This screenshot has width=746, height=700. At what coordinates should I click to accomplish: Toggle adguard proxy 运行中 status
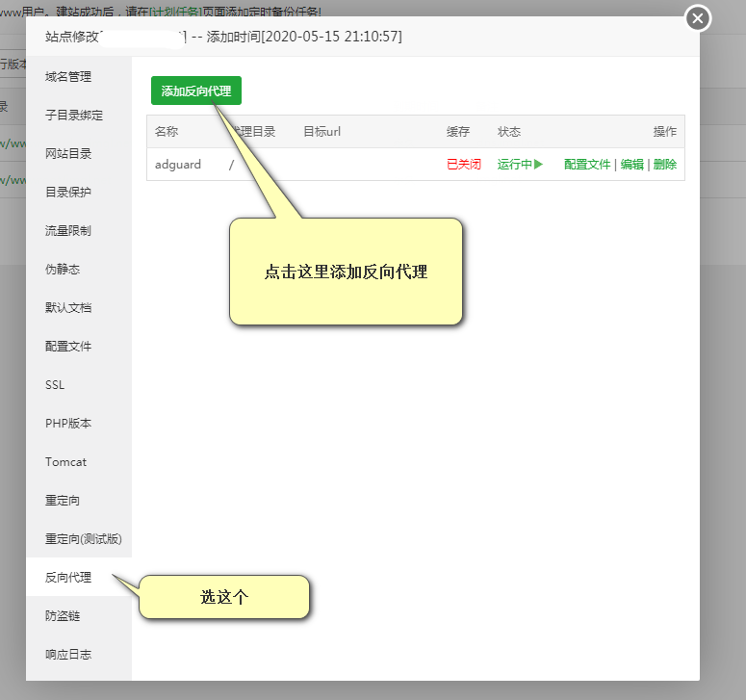[x=520, y=165]
